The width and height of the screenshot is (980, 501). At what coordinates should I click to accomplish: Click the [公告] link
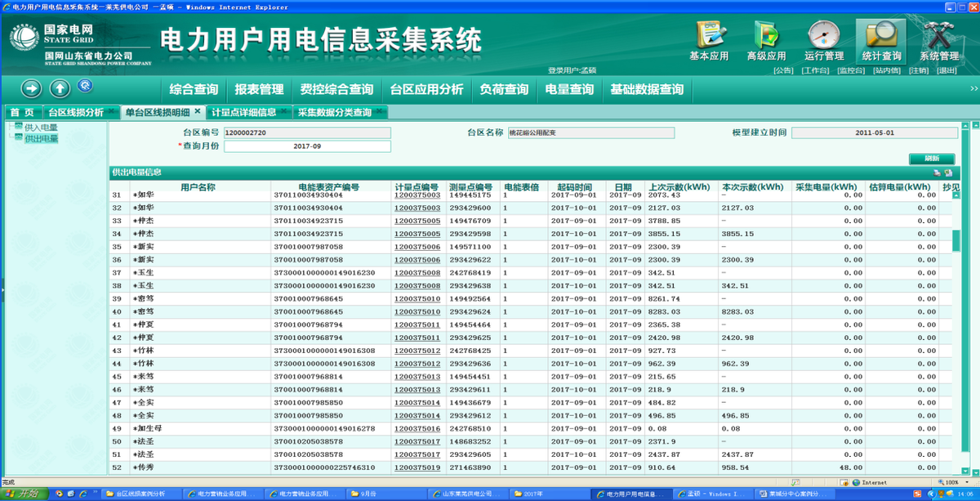784,70
